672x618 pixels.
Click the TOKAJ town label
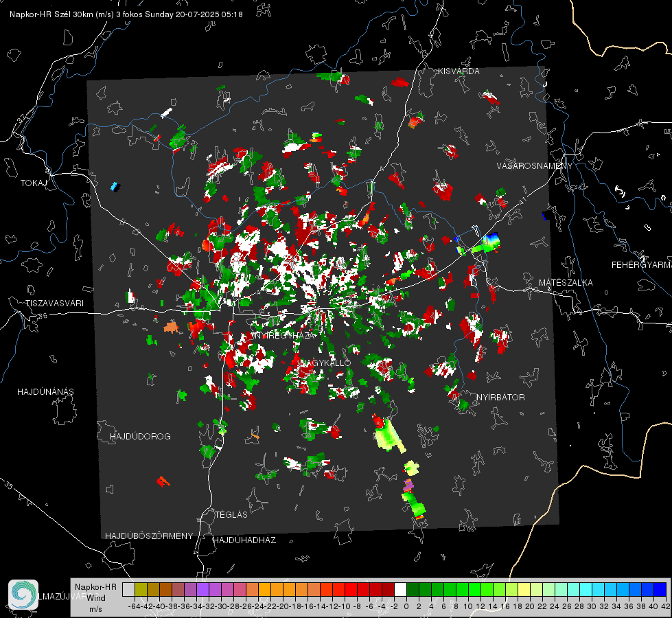(34, 183)
